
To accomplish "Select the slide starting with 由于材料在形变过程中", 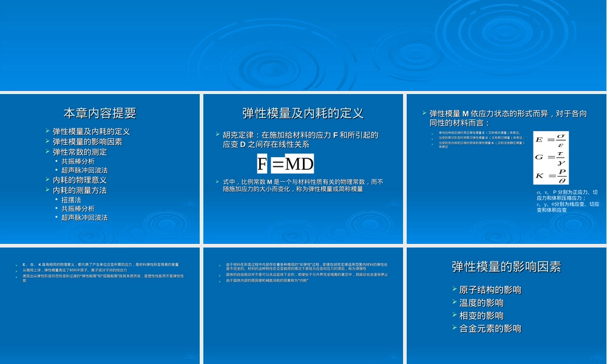I will [x=303, y=306].
